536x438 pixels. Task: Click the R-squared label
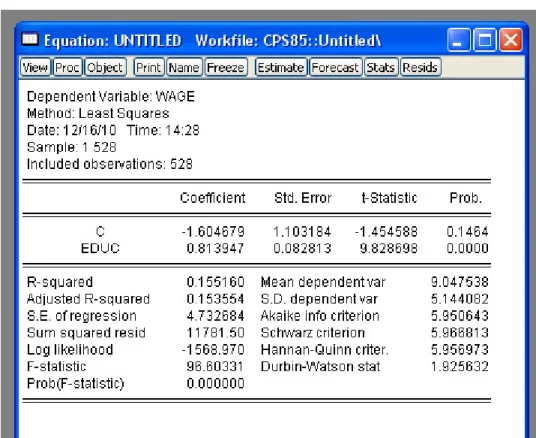click(60, 282)
